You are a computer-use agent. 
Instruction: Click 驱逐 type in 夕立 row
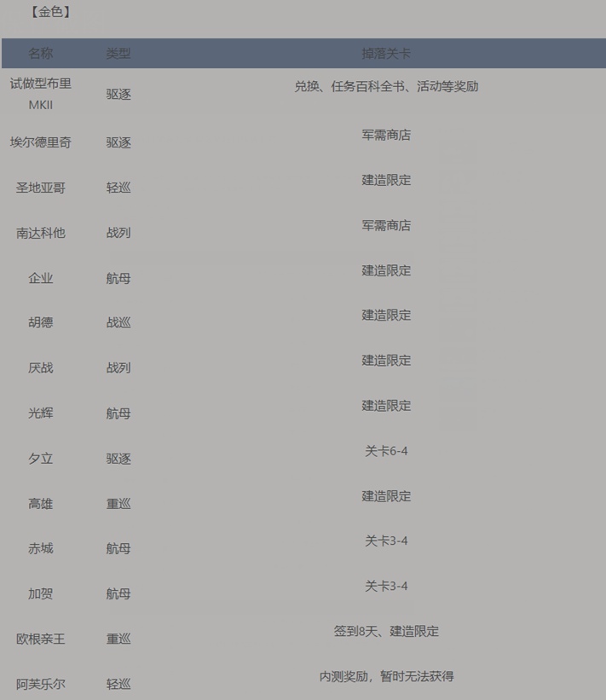click(118, 459)
